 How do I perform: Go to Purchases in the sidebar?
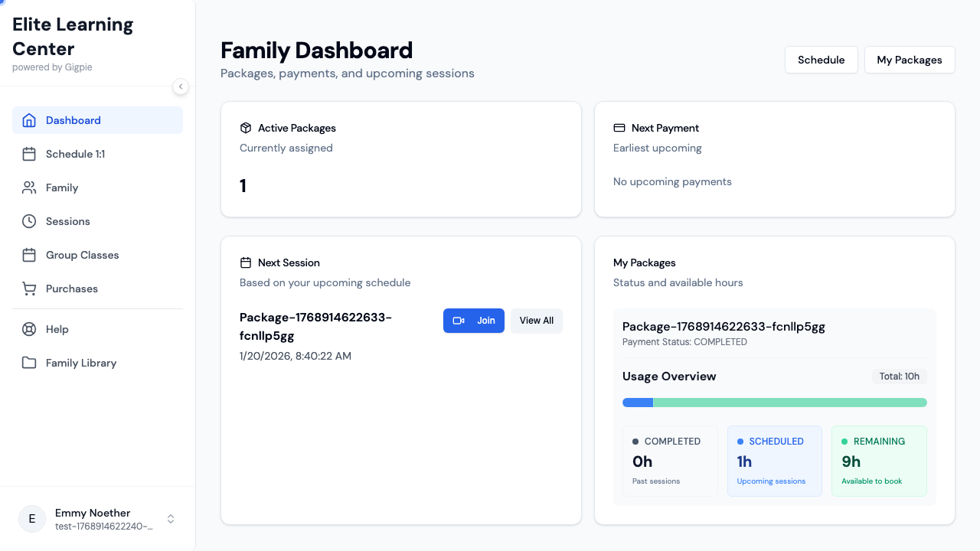[x=72, y=289]
